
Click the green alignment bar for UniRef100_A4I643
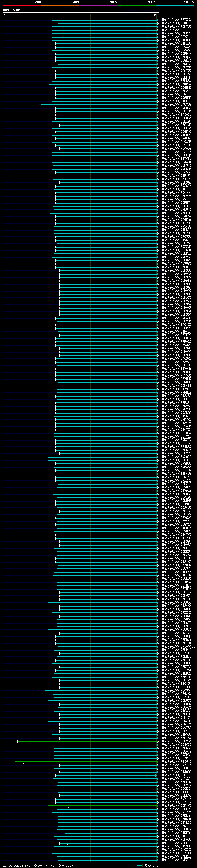pos(86,762)
